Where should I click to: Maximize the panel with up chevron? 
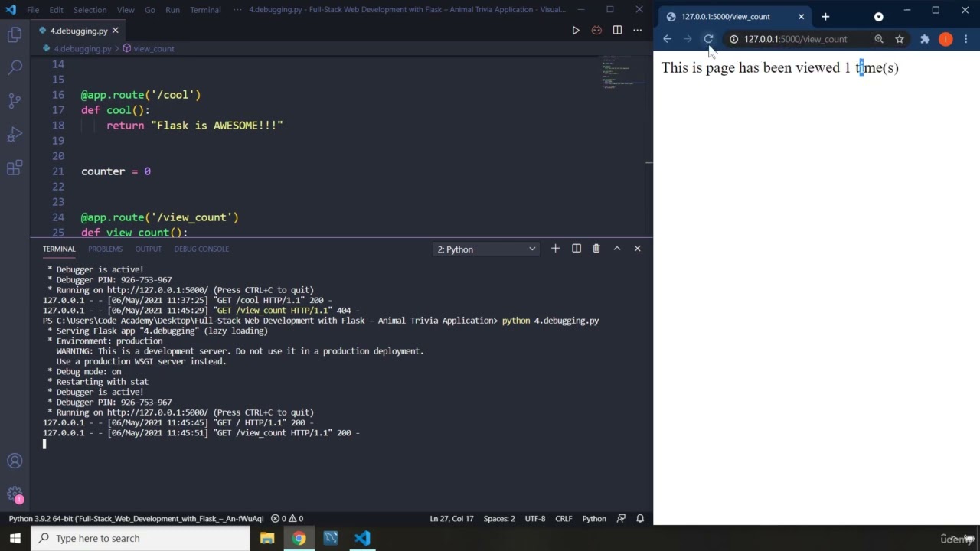coord(617,249)
